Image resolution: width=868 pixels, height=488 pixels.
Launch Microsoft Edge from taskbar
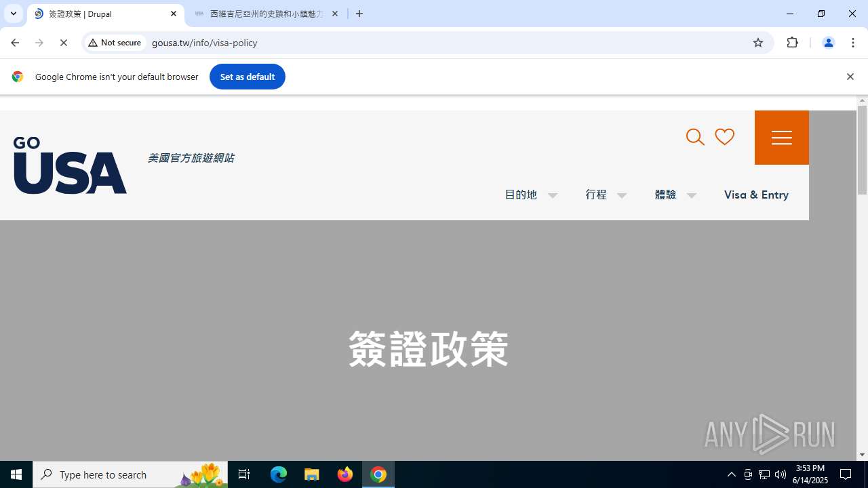point(279,474)
